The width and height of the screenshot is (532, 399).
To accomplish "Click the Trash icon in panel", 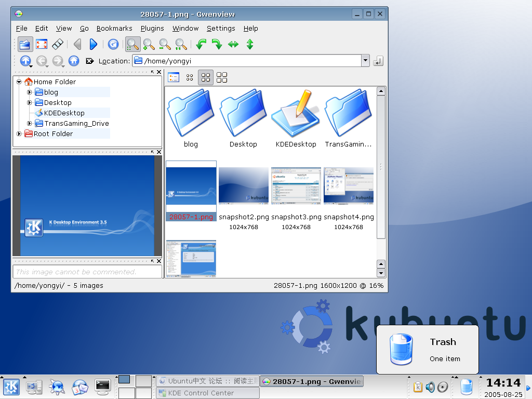I will (x=467, y=387).
